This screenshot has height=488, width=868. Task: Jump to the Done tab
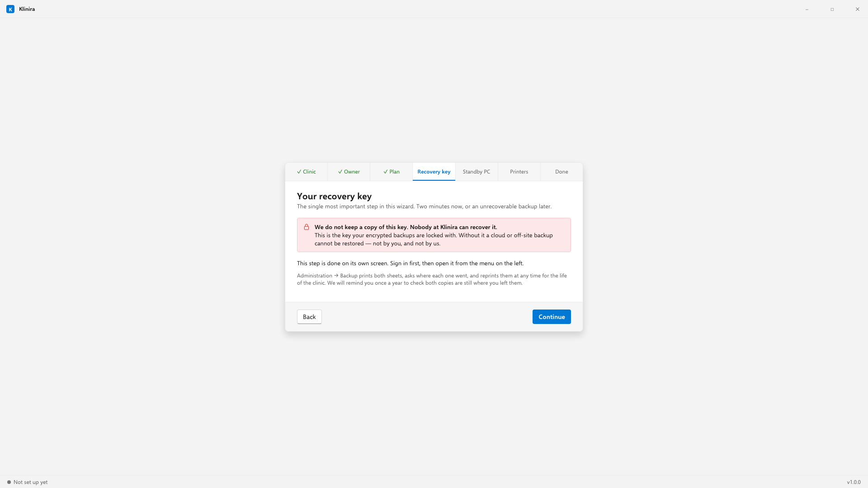click(x=561, y=172)
